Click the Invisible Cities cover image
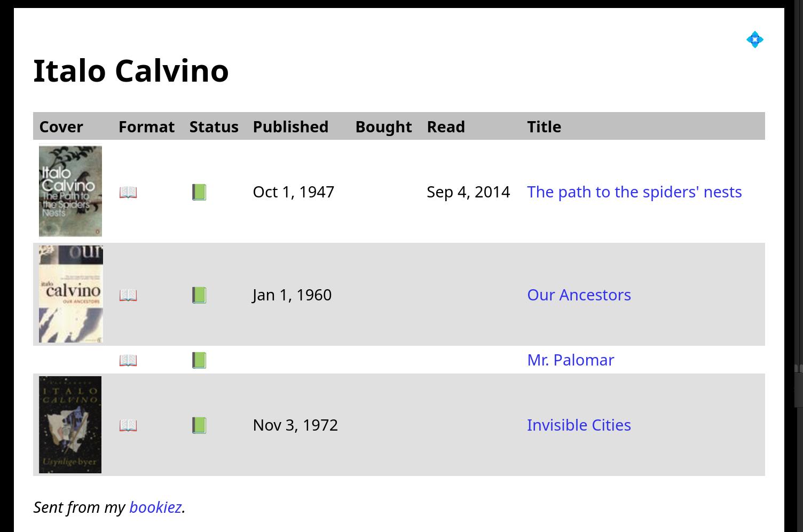803x532 pixels. coord(70,425)
